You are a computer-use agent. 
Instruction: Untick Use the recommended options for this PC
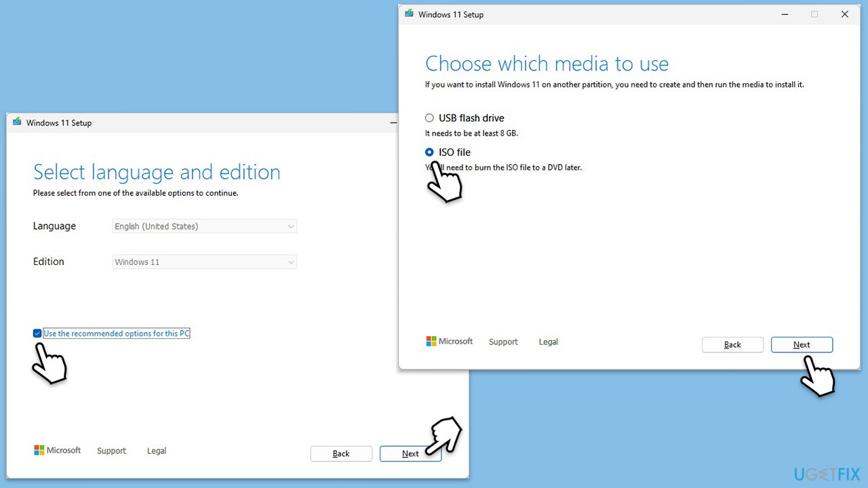click(x=37, y=333)
